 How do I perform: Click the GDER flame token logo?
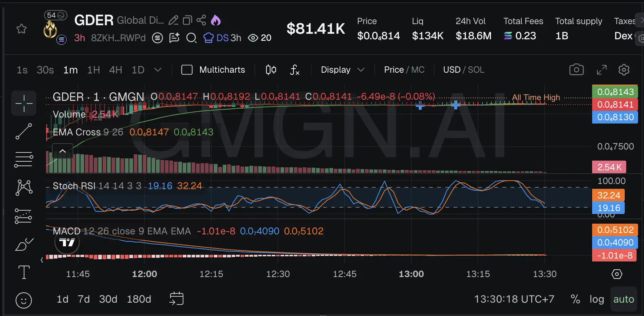50,29
